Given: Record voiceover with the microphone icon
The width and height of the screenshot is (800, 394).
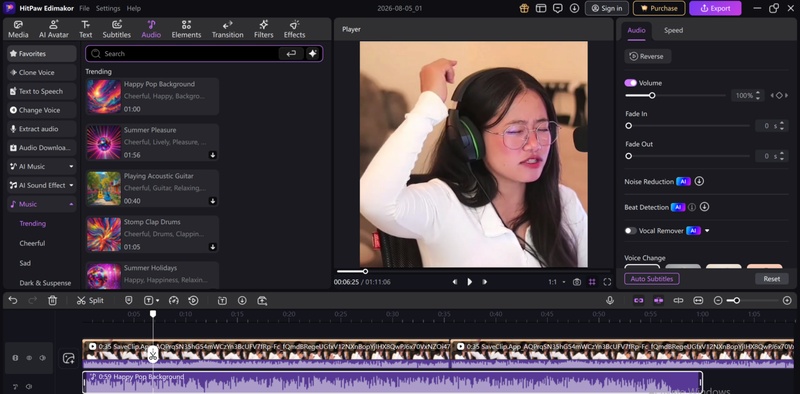Looking at the screenshot, I should [610, 301].
